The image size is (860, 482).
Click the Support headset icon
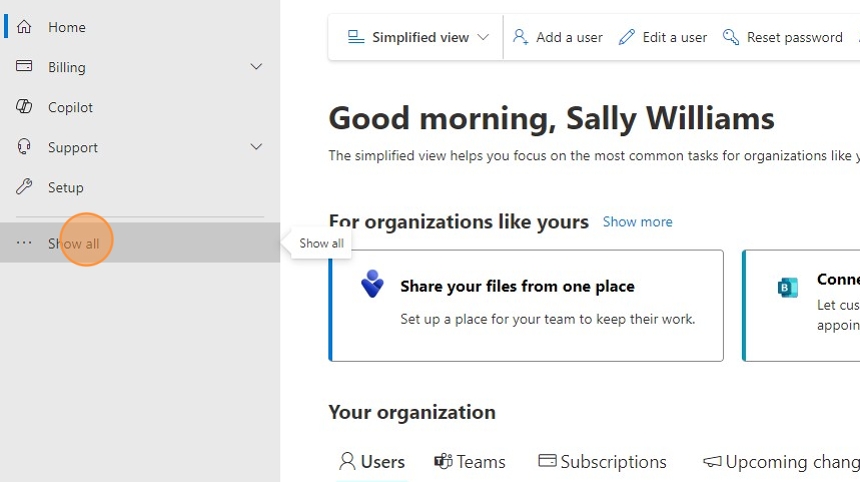(25, 147)
